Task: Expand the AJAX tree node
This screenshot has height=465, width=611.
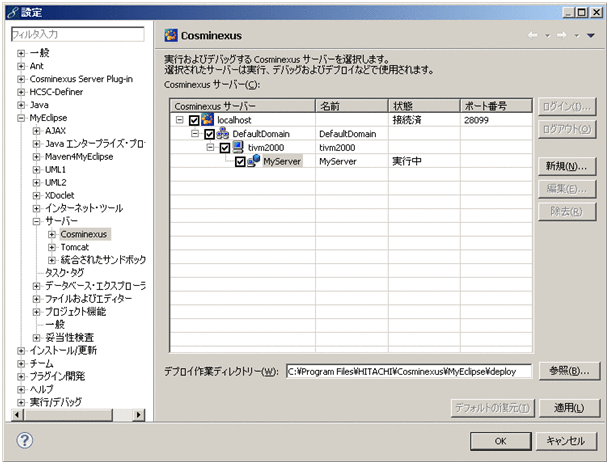Action: pyautogui.click(x=36, y=131)
